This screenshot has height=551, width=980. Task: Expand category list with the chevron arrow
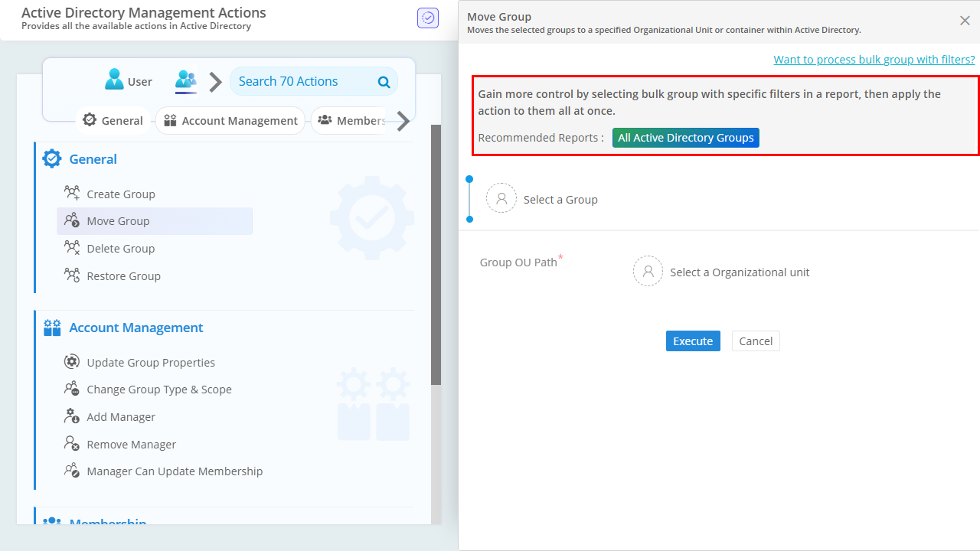coord(216,82)
